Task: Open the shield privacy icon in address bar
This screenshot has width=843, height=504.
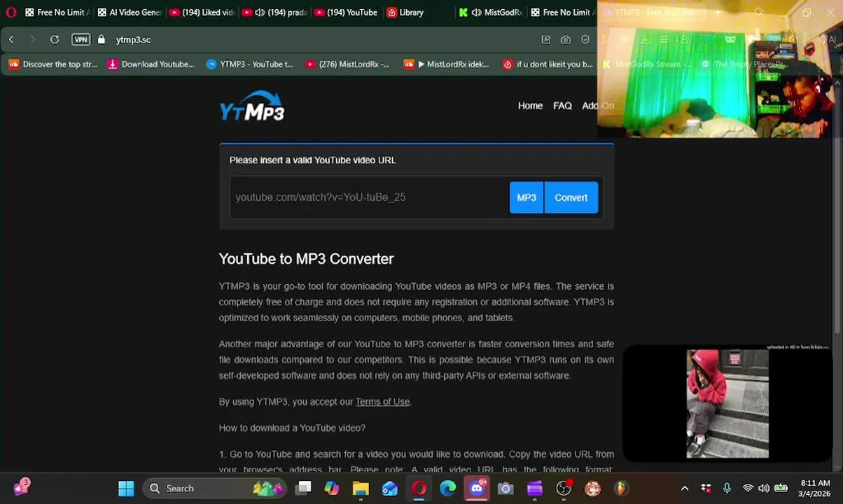Action: [585, 40]
